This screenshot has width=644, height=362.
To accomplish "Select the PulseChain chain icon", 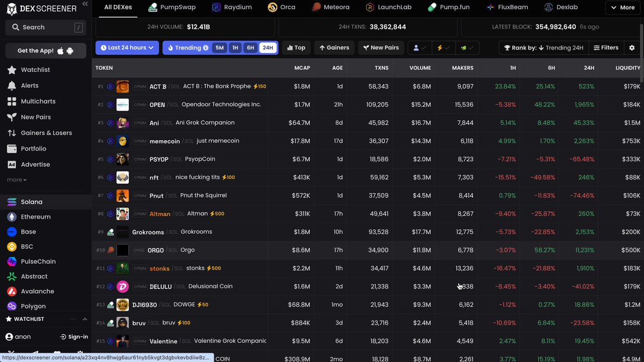I will tap(12, 262).
